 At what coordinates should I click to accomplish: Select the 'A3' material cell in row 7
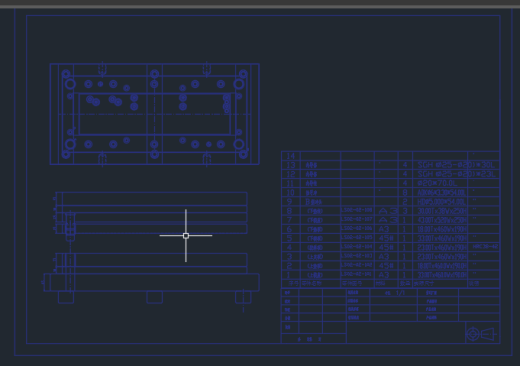tap(388, 220)
